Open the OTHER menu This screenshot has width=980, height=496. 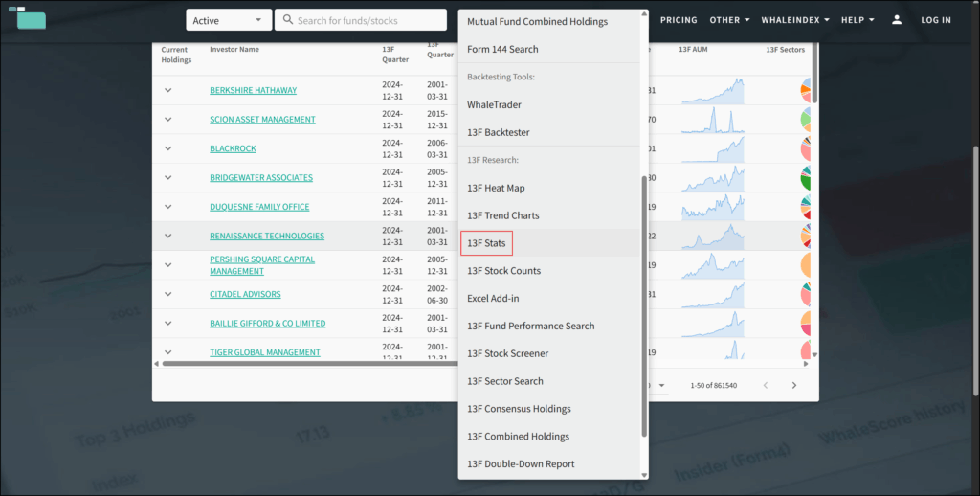click(729, 20)
